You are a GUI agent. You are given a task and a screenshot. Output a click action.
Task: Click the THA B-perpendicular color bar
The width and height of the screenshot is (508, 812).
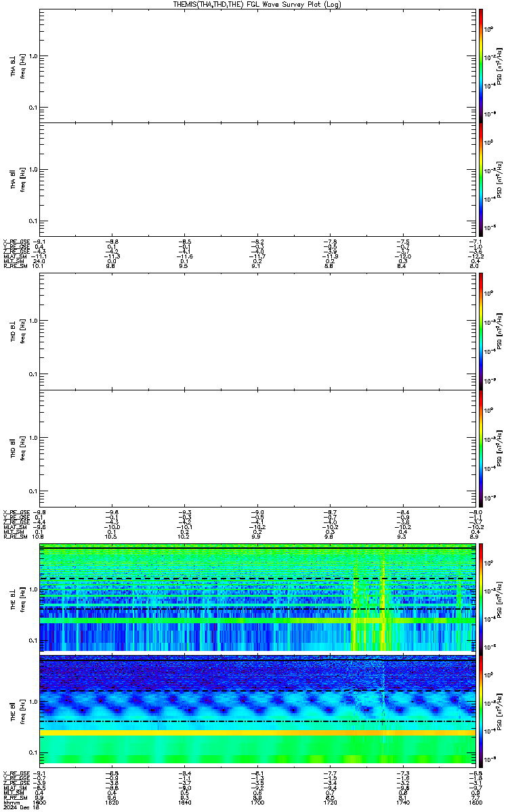(480, 65)
